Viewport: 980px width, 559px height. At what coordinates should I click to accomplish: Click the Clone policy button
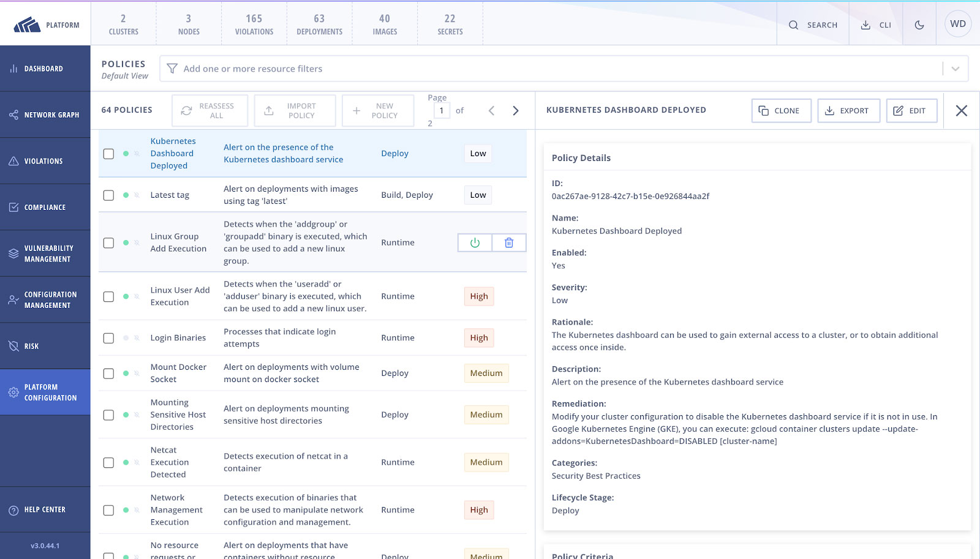point(781,111)
